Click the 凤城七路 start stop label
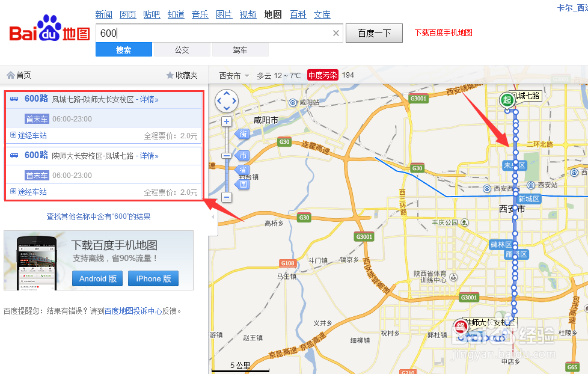Screen dimensions: 588x374 coord(527,96)
